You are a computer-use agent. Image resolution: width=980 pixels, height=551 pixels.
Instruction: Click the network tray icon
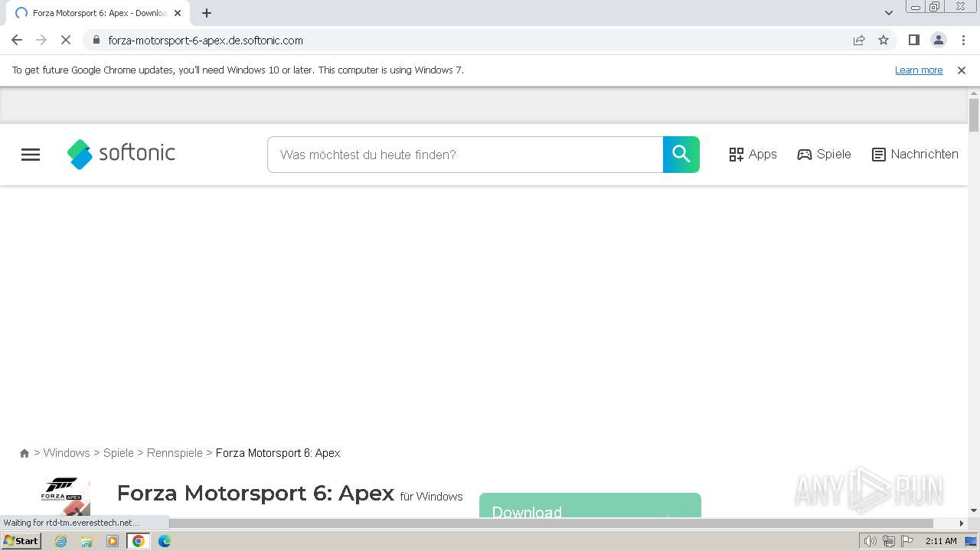coord(888,541)
